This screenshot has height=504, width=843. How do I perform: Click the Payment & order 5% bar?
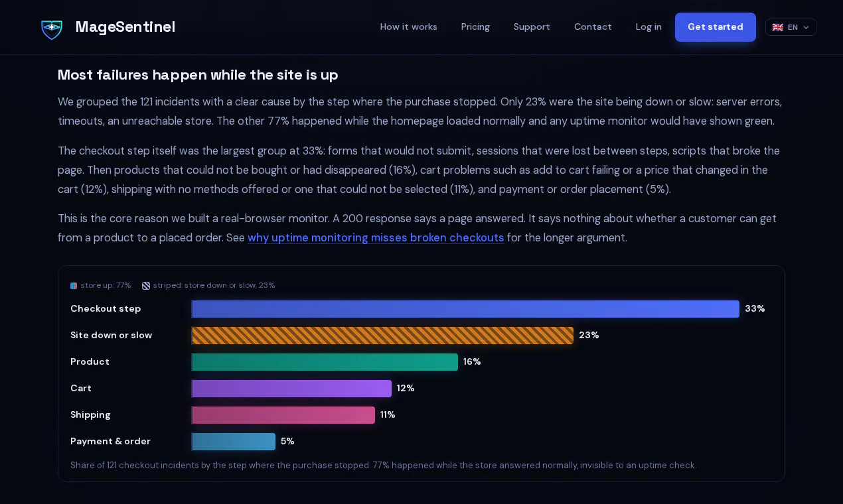point(233,442)
